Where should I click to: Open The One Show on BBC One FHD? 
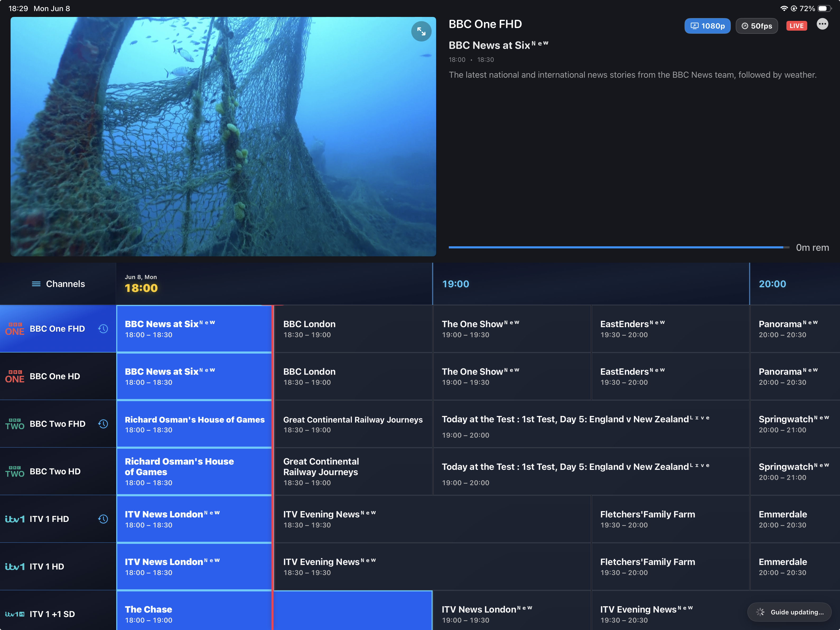point(512,329)
